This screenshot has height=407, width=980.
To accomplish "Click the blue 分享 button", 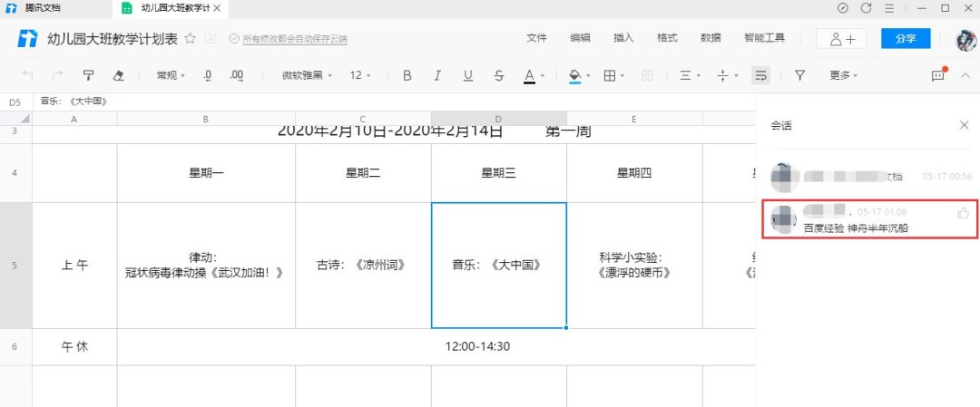I will (905, 39).
